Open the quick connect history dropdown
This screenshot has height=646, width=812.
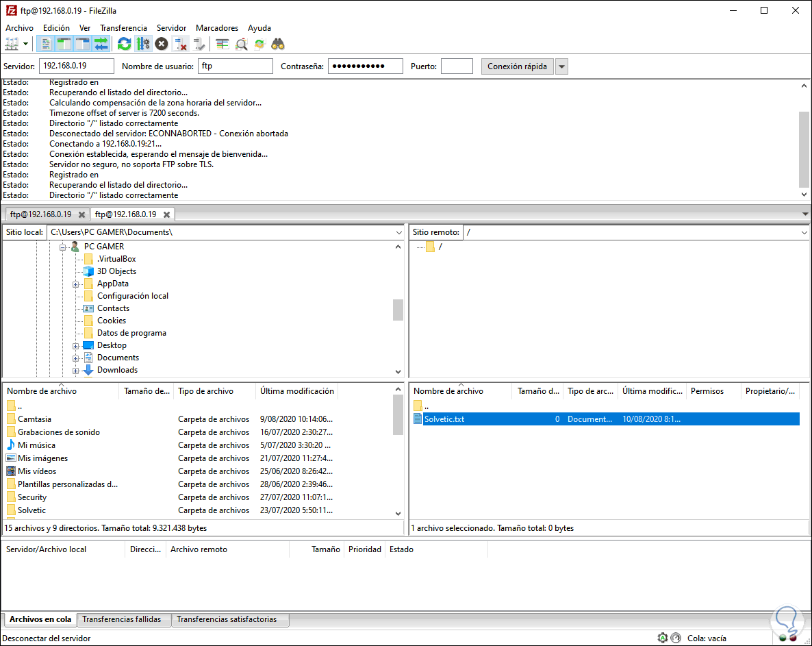coord(561,66)
